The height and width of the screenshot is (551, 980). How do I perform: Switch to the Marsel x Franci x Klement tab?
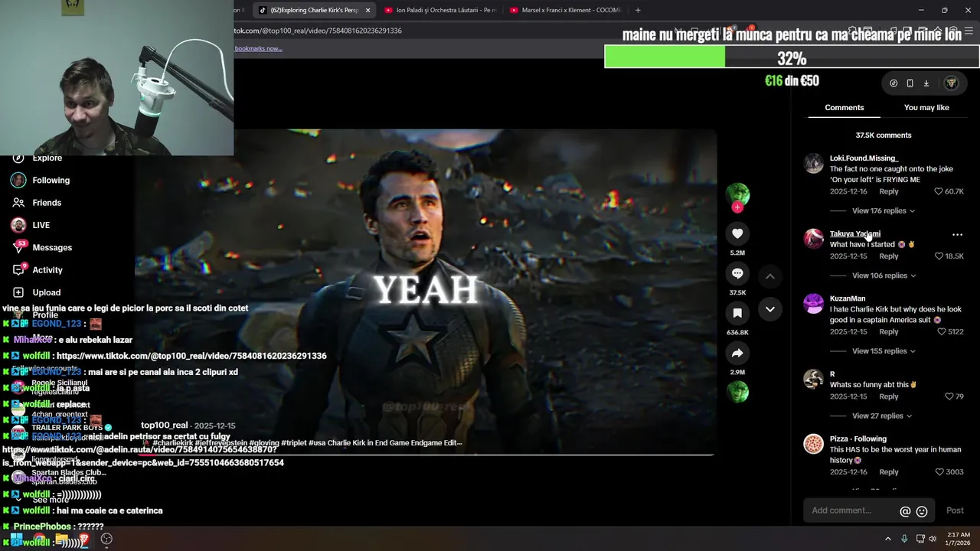click(x=565, y=10)
